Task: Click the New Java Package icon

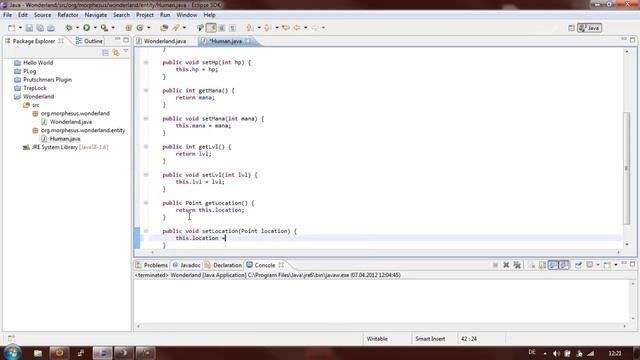Action: pyautogui.click(x=129, y=28)
